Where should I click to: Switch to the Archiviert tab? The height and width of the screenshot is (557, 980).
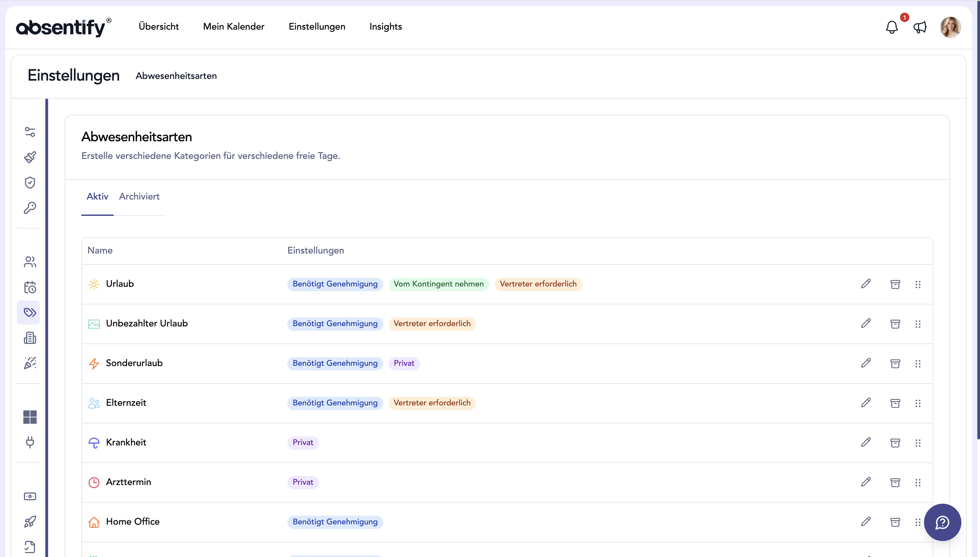coord(139,196)
